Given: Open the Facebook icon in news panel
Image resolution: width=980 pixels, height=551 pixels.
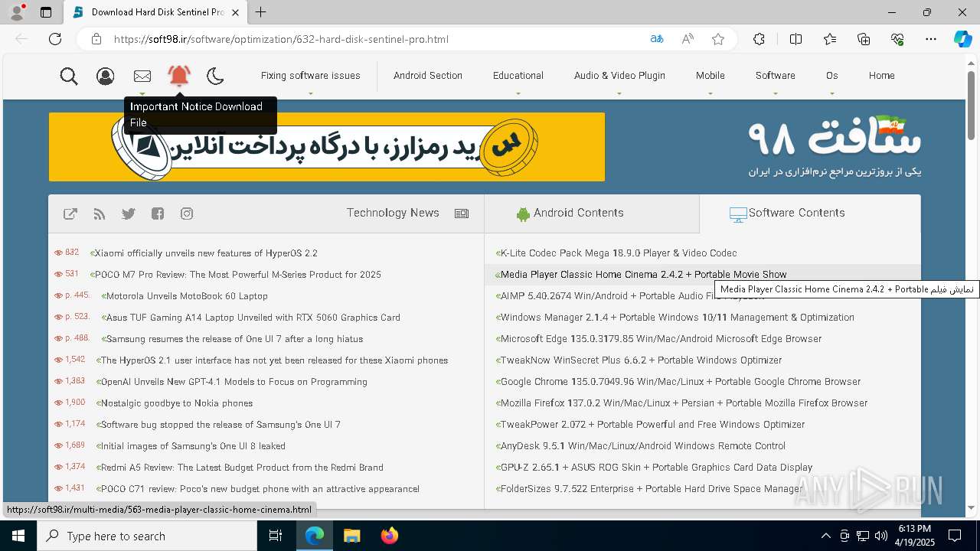Looking at the screenshot, I should click(158, 214).
